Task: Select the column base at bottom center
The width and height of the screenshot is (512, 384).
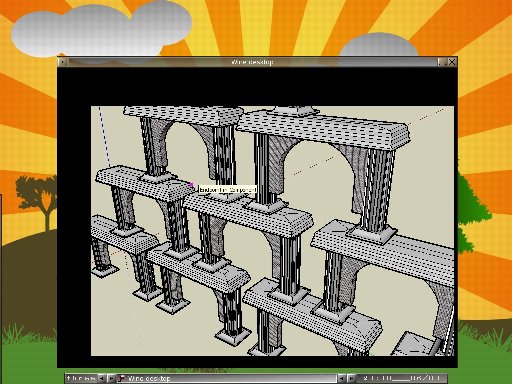Action: click(x=233, y=335)
